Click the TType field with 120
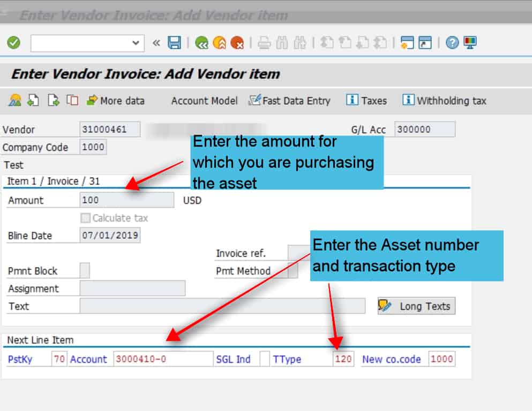Viewport: 532px width, 411px height. pos(343,359)
